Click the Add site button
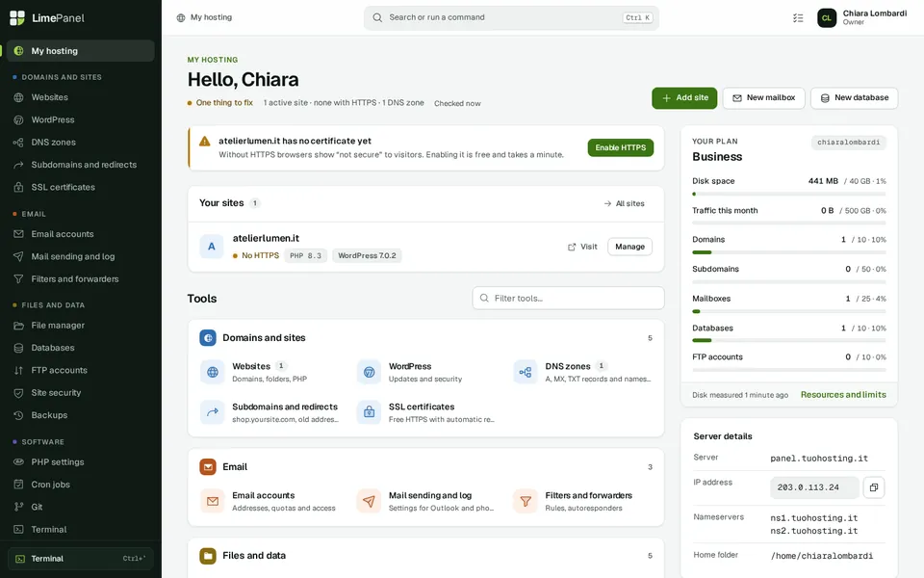 point(684,98)
